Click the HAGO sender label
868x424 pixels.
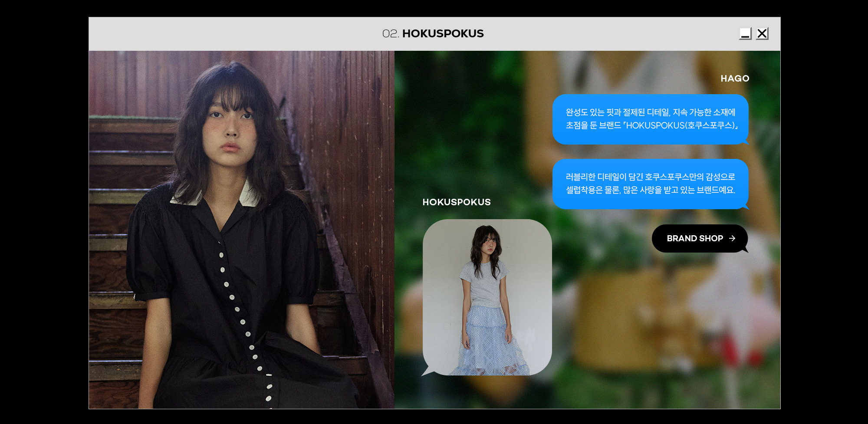[x=735, y=79]
